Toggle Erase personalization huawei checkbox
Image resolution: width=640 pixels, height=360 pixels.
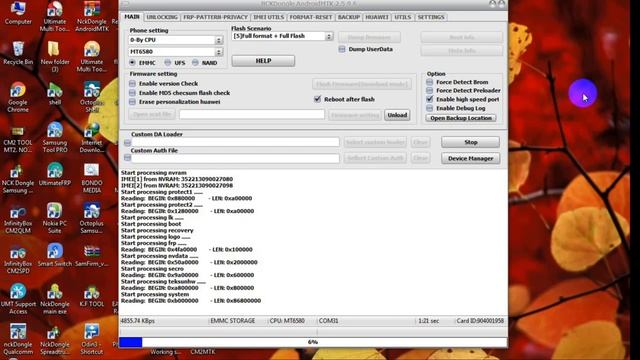coord(132,102)
